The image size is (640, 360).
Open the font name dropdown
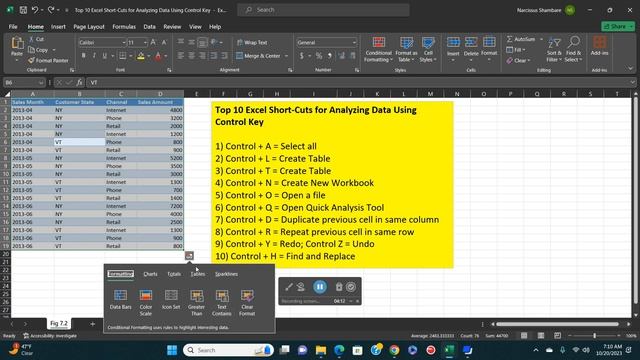pos(123,42)
